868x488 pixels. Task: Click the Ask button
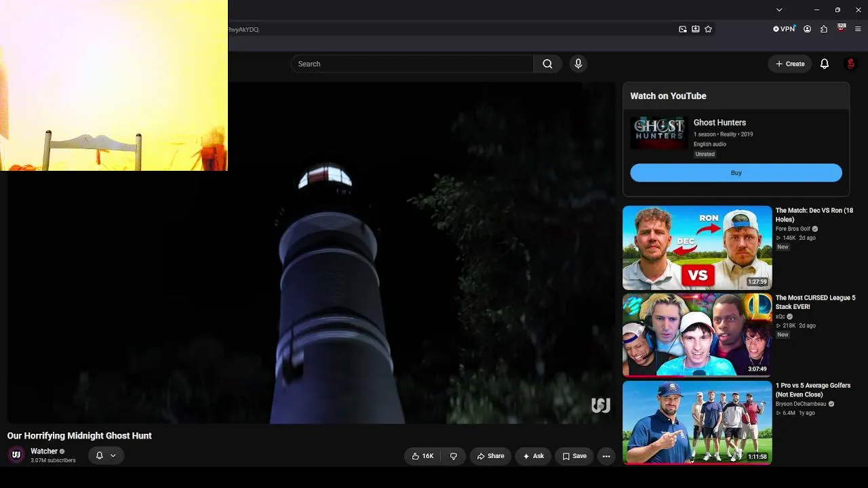533,456
